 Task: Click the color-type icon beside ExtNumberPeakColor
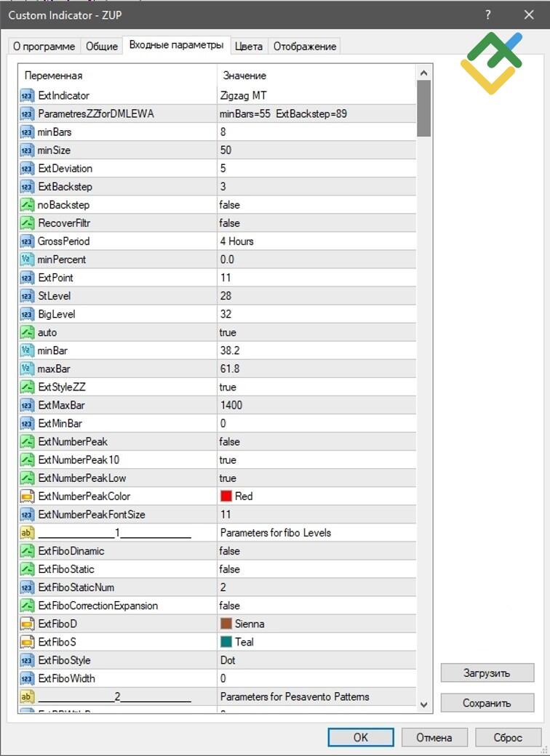[x=27, y=496]
